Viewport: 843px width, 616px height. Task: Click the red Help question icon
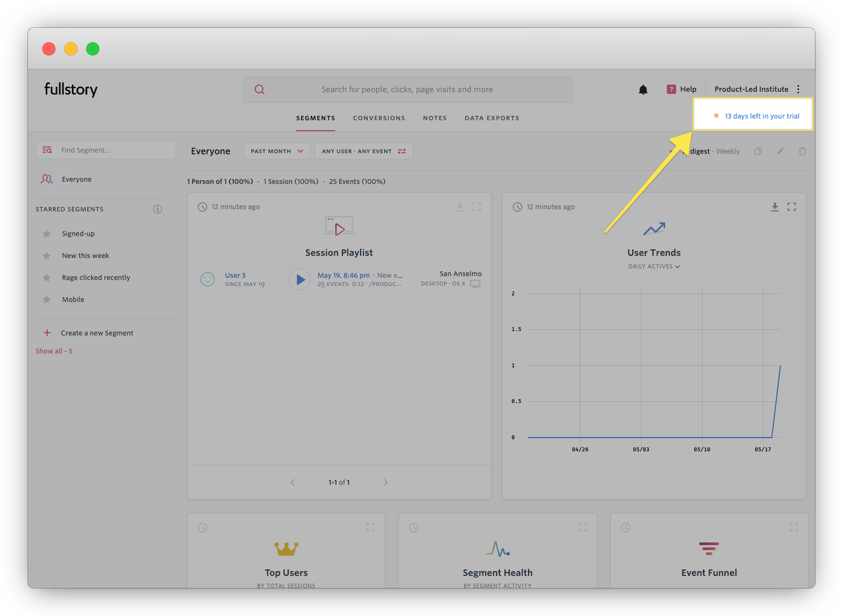click(671, 89)
